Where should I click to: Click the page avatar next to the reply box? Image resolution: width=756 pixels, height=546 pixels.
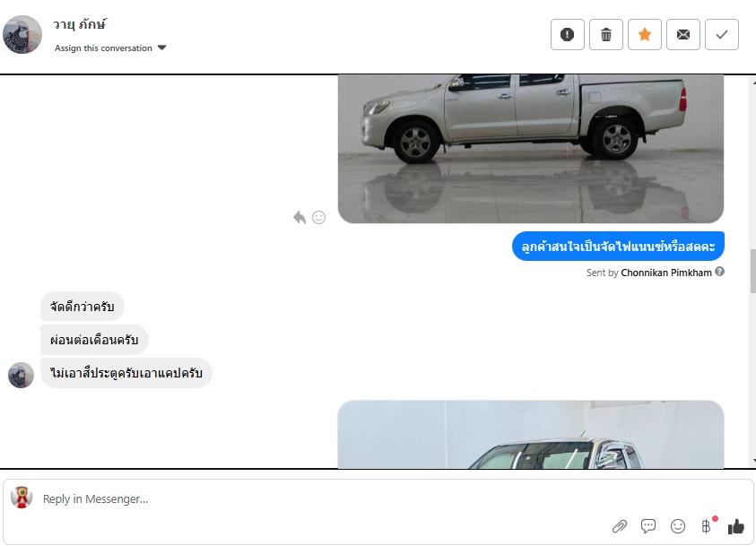coord(22,498)
